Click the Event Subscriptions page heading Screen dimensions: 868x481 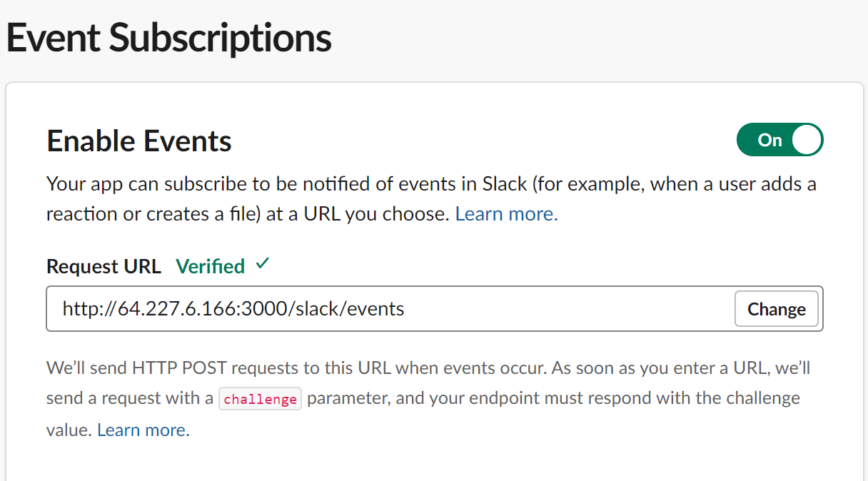click(169, 38)
